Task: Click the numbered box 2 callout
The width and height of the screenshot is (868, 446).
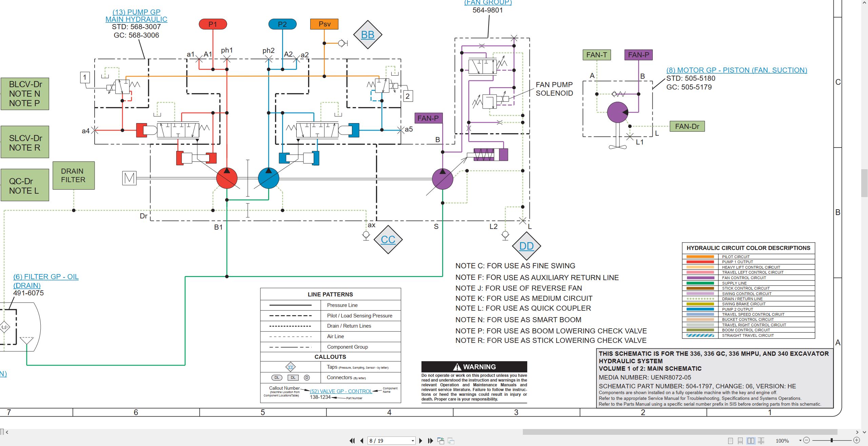Action: [408, 96]
